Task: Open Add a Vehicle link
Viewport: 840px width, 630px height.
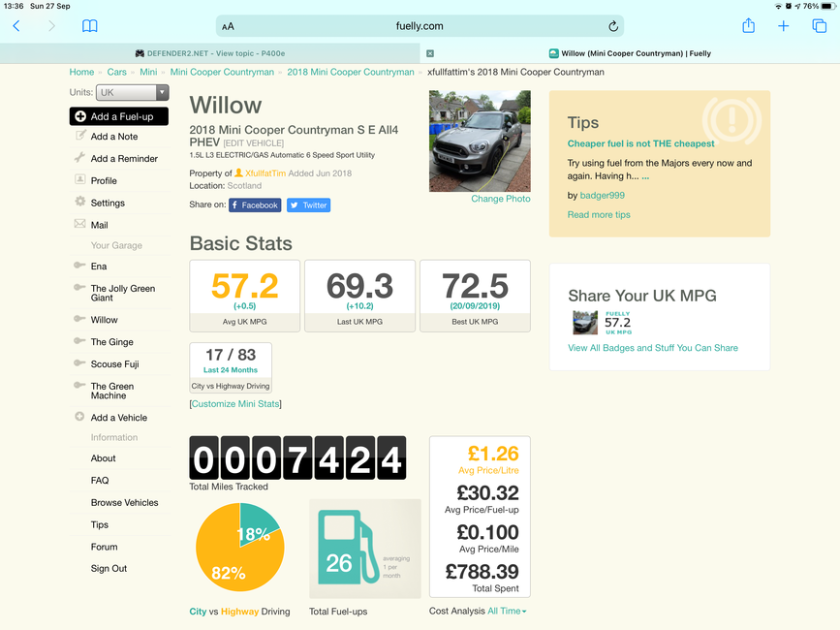Action: pos(119,418)
